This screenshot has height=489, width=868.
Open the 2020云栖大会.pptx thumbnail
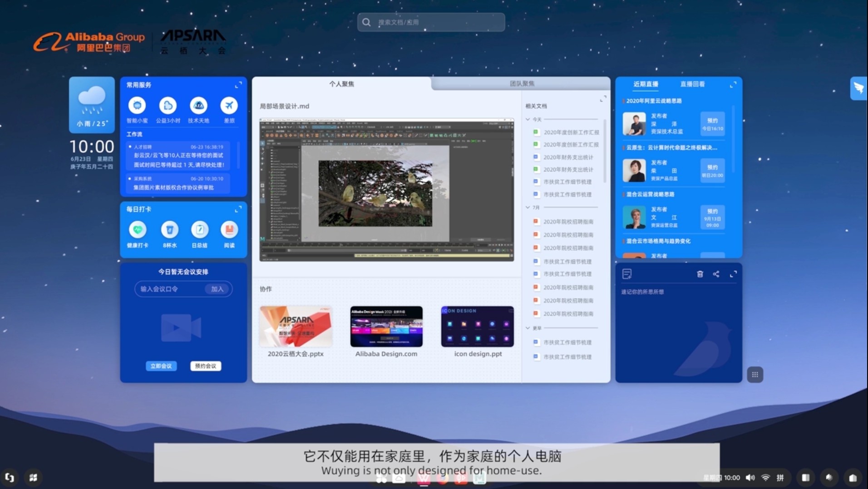tap(296, 327)
